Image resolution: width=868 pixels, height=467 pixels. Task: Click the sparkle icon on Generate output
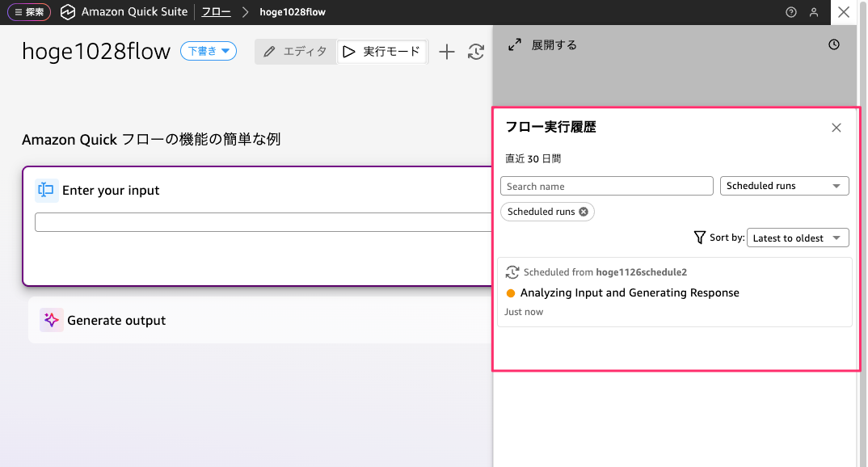click(x=50, y=320)
